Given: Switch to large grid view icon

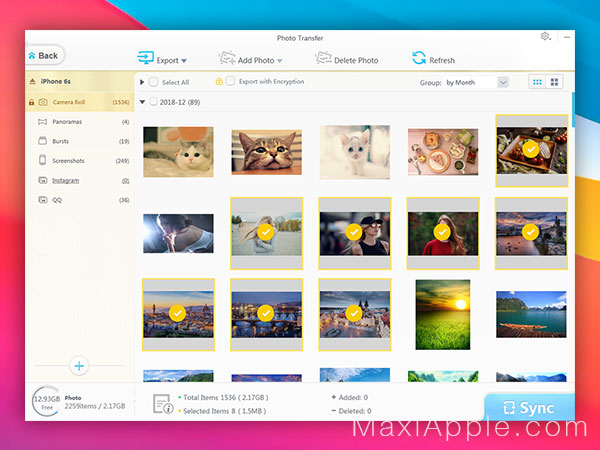Looking at the screenshot, I should [x=554, y=82].
